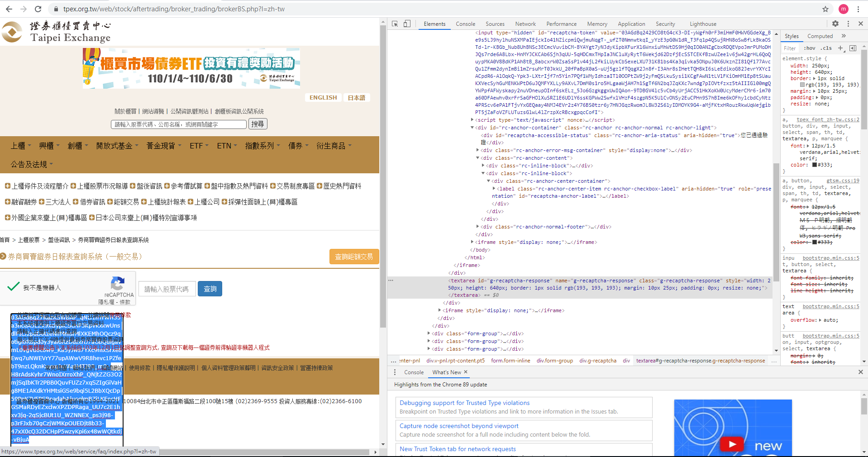
Task: Bookmark this page with the star icon
Action: (825, 9)
